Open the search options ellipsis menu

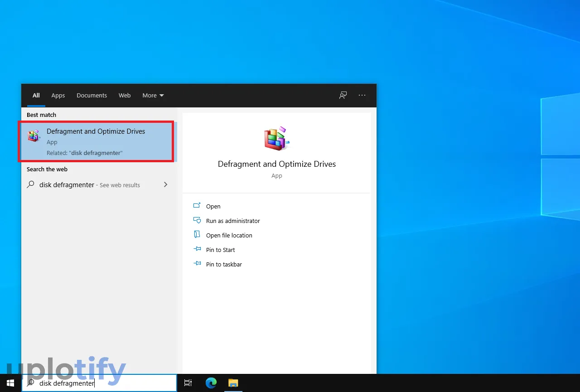click(362, 95)
